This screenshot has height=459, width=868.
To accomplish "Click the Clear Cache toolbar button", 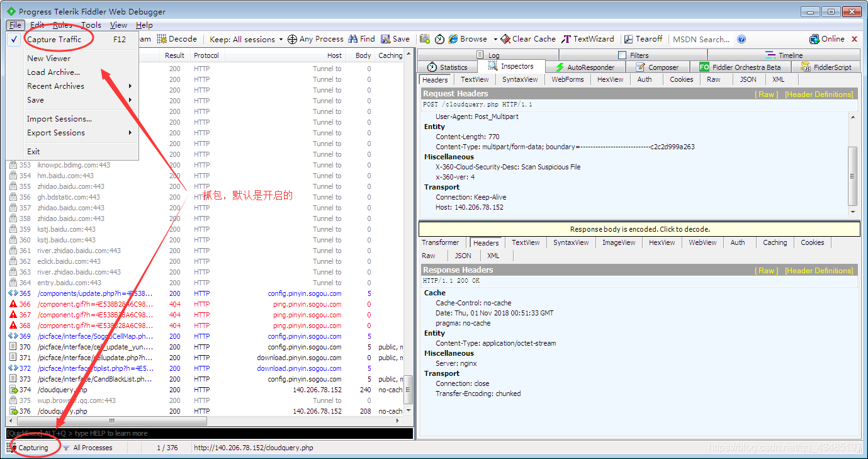I will tap(529, 39).
